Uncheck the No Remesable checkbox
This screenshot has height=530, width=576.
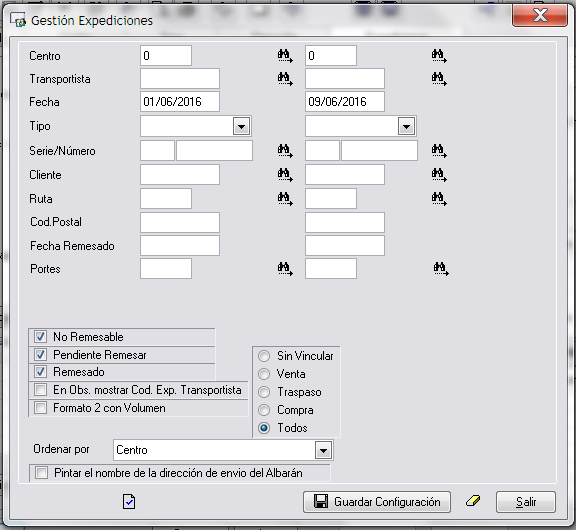[40, 336]
